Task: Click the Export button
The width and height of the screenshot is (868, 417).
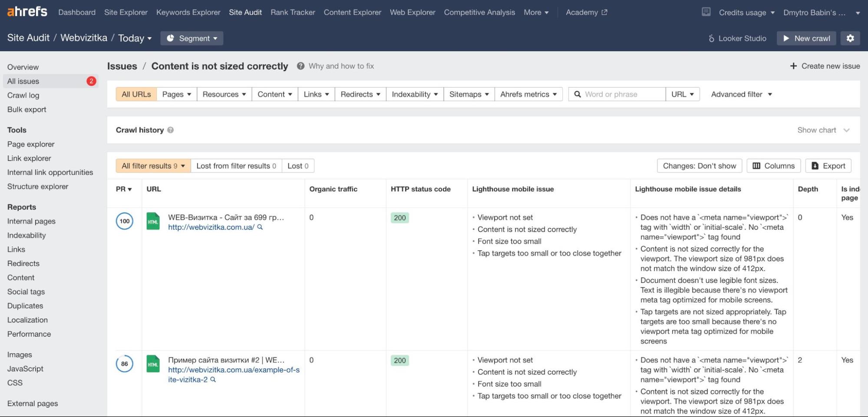Action: point(828,166)
